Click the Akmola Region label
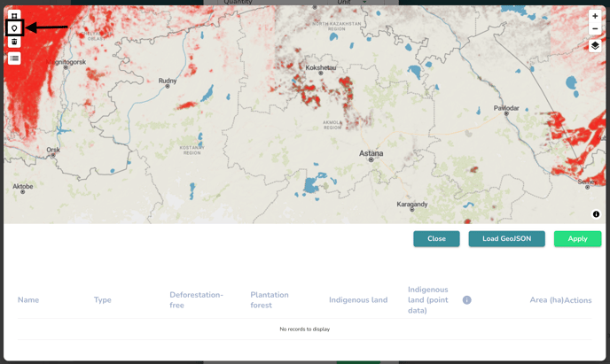The width and height of the screenshot is (610, 364). point(332,125)
